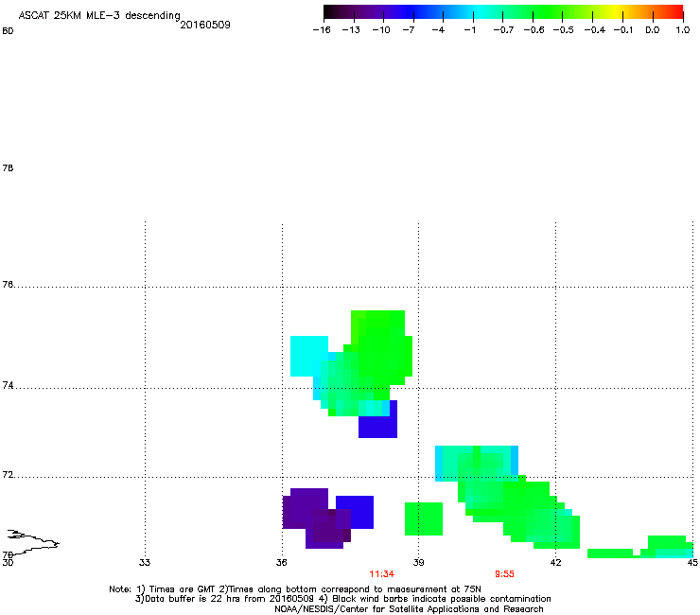The height and width of the screenshot is (615, 700).
Task: Click the longitude axis label 45
Action: coord(692,562)
